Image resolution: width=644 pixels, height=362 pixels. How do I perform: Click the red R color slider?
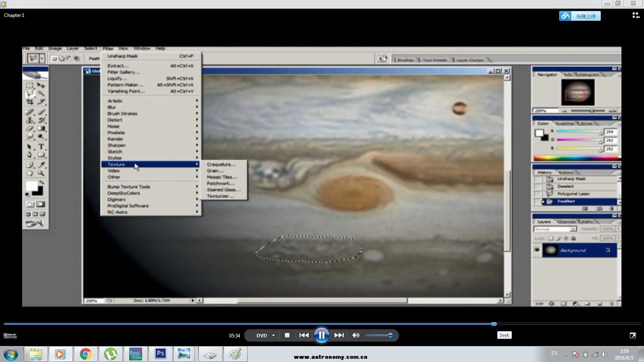pos(580,132)
